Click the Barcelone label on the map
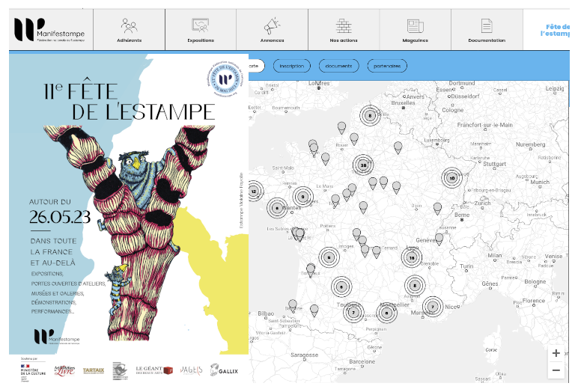The image size is (578, 392). (362, 361)
